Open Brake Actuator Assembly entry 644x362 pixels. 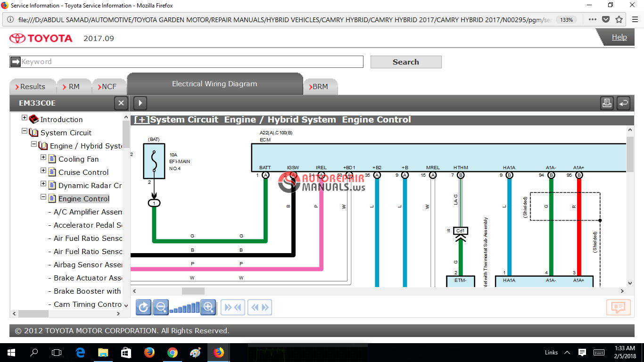pos(88,278)
